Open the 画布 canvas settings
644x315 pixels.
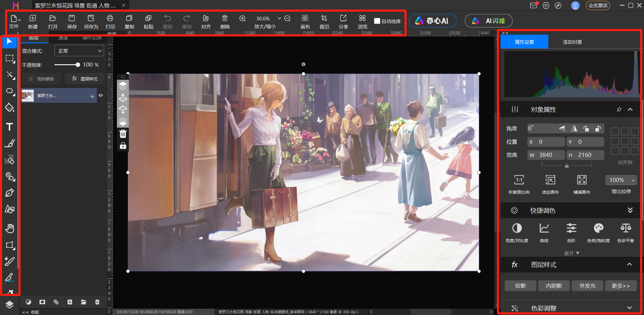click(305, 22)
